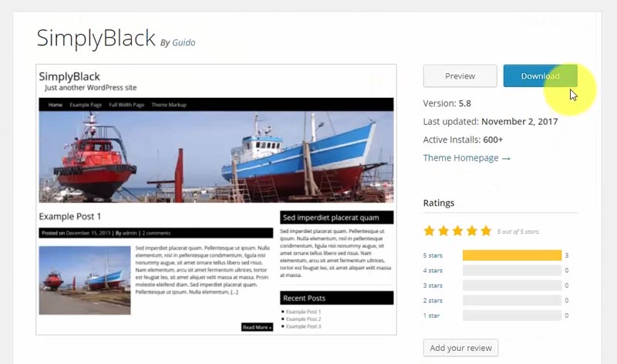Open the 4 stars reviews link
Screen dimensions: 617x364
tap(433, 271)
